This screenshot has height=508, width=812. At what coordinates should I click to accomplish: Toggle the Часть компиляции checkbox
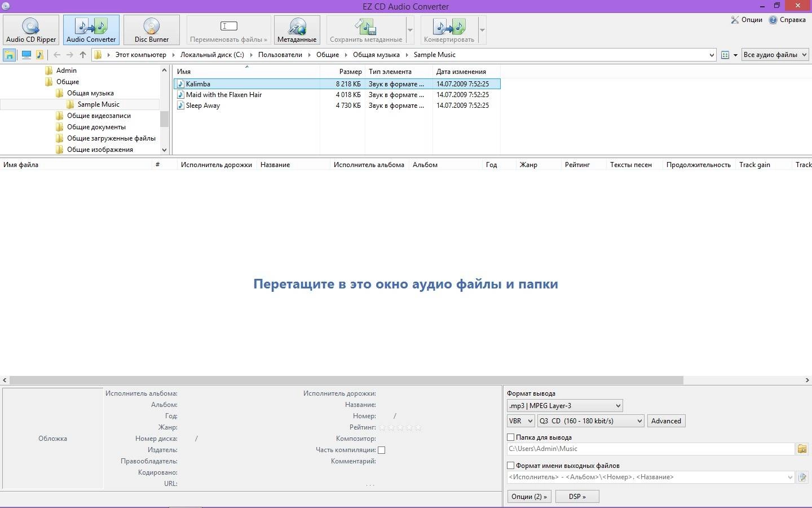381,450
